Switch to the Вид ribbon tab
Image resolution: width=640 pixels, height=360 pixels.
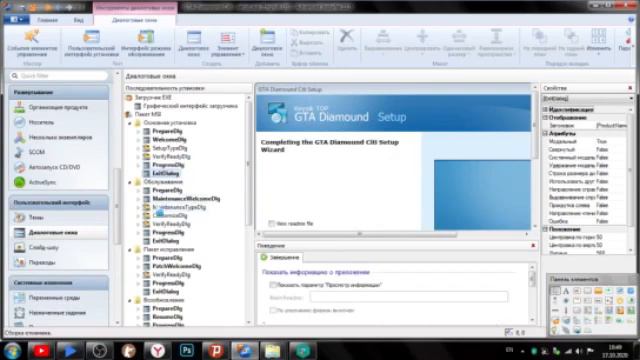point(79,20)
